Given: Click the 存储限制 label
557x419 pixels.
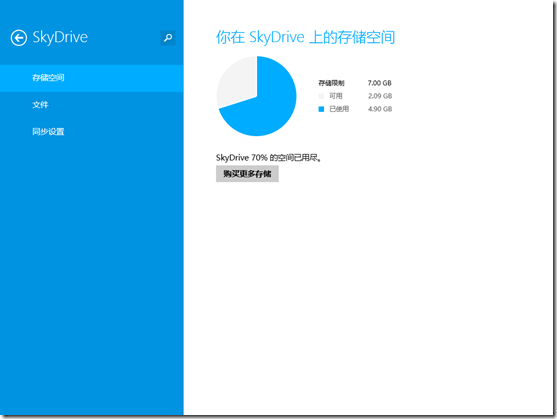Looking at the screenshot, I should [x=331, y=83].
